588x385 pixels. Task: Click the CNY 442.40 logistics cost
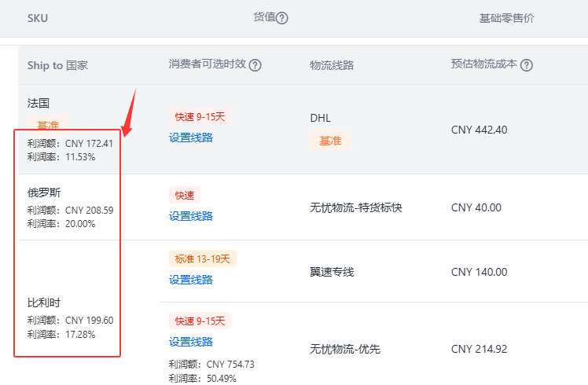480,130
